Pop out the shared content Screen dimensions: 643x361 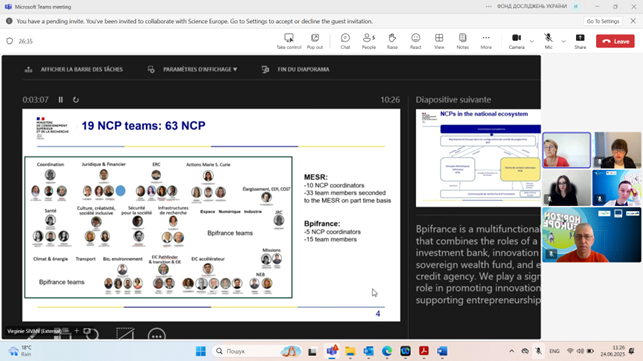(315, 41)
